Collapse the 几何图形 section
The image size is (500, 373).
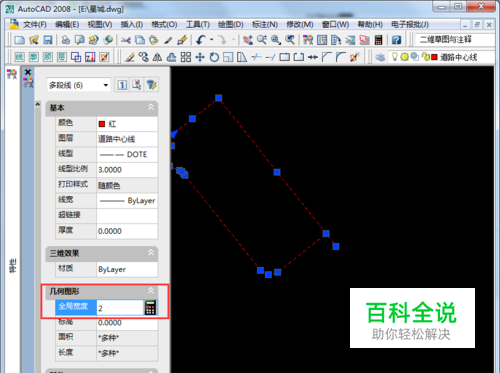pos(151,291)
